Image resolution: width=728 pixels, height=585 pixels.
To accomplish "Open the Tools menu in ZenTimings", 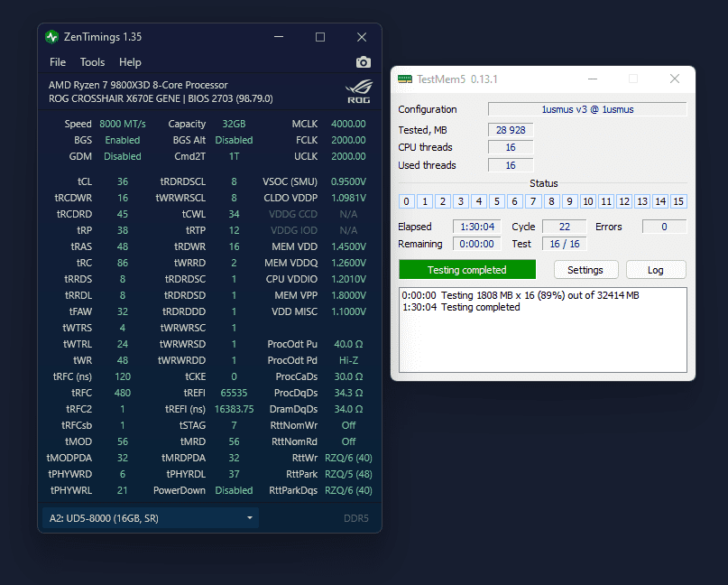I will (92, 62).
